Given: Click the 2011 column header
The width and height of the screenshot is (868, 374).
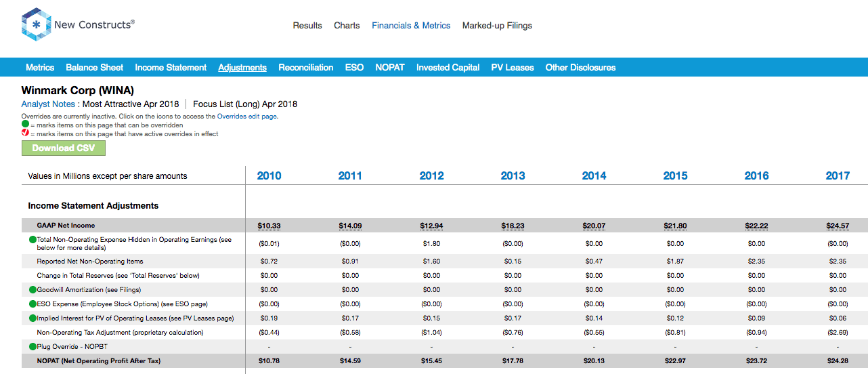Looking at the screenshot, I should (350, 175).
